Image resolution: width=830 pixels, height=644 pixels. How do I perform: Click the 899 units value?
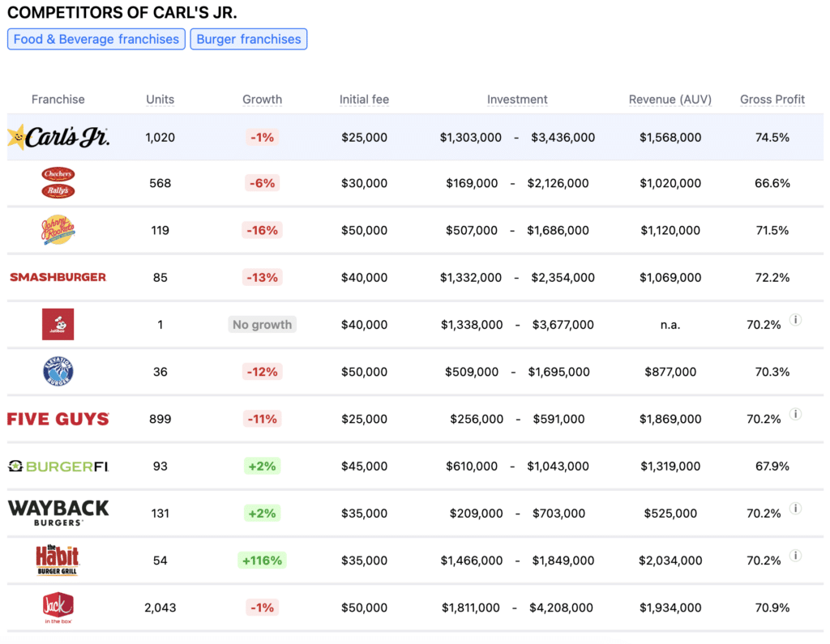coord(160,419)
